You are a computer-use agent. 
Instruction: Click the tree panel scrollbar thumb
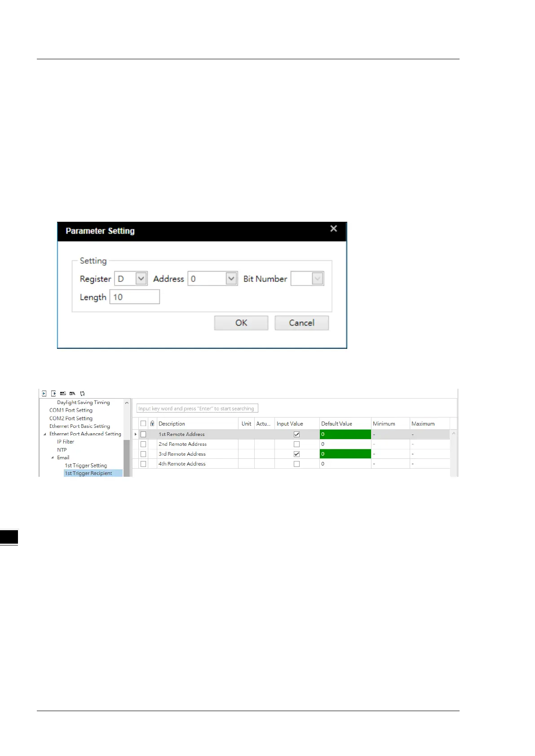tap(127, 458)
